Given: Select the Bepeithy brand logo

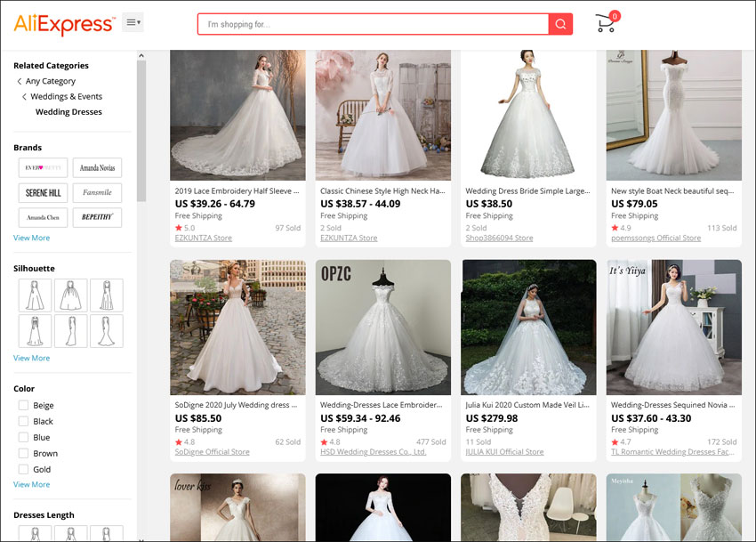Looking at the screenshot, I should tap(98, 217).
